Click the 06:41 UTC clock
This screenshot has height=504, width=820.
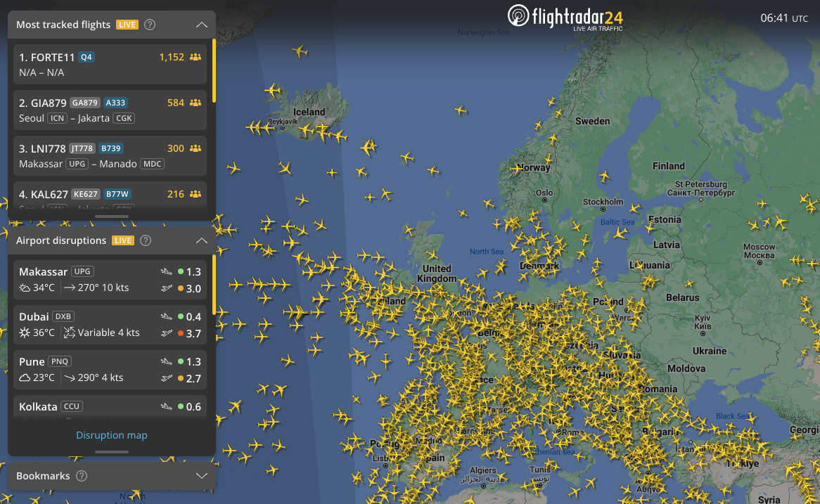tap(784, 18)
